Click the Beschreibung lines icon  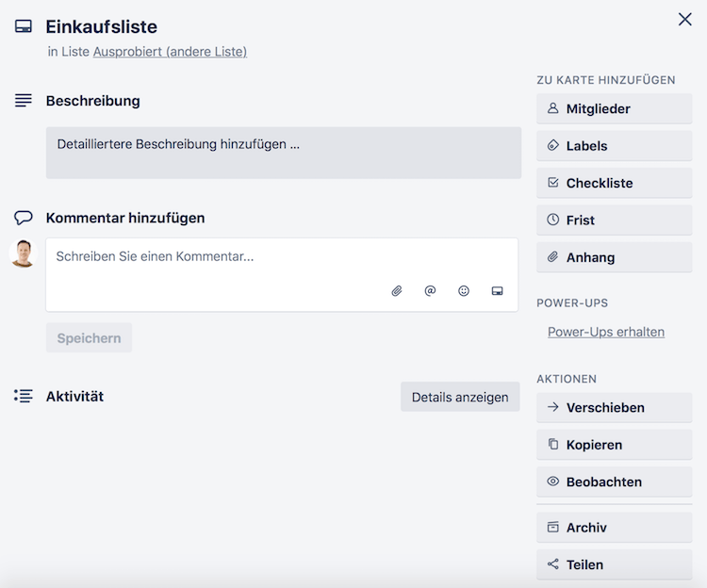click(24, 100)
